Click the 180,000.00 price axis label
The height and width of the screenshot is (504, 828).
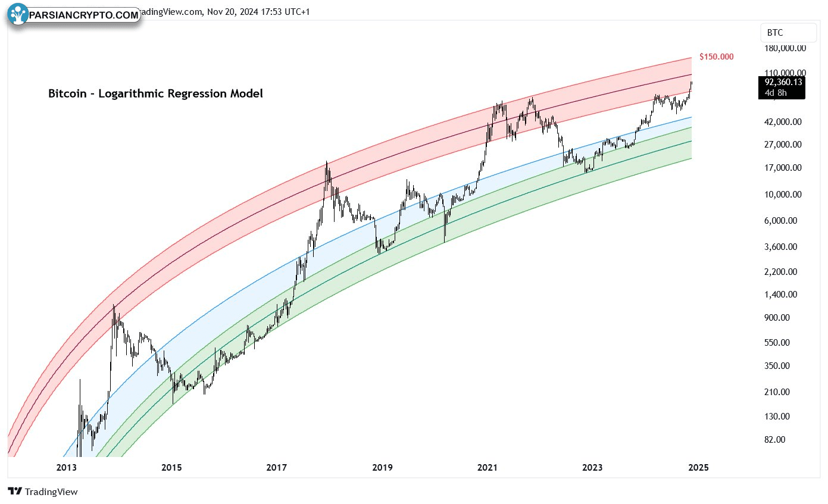784,48
